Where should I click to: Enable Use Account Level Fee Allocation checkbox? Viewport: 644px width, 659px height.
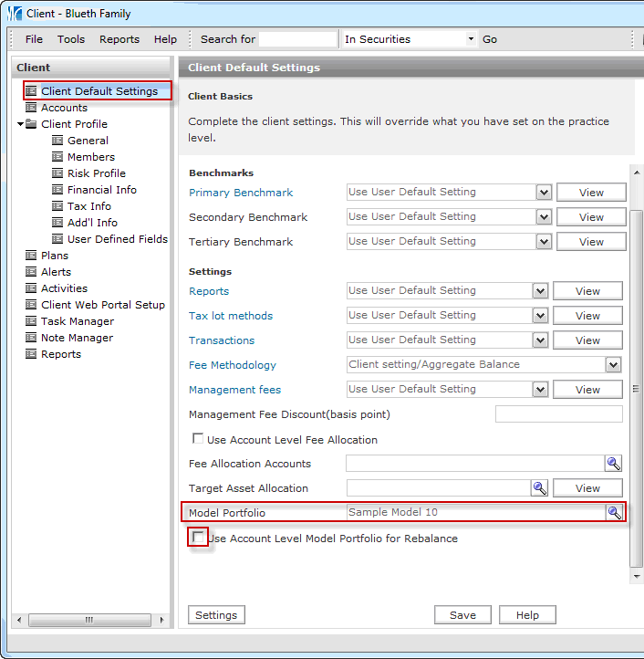[x=198, y=439]
